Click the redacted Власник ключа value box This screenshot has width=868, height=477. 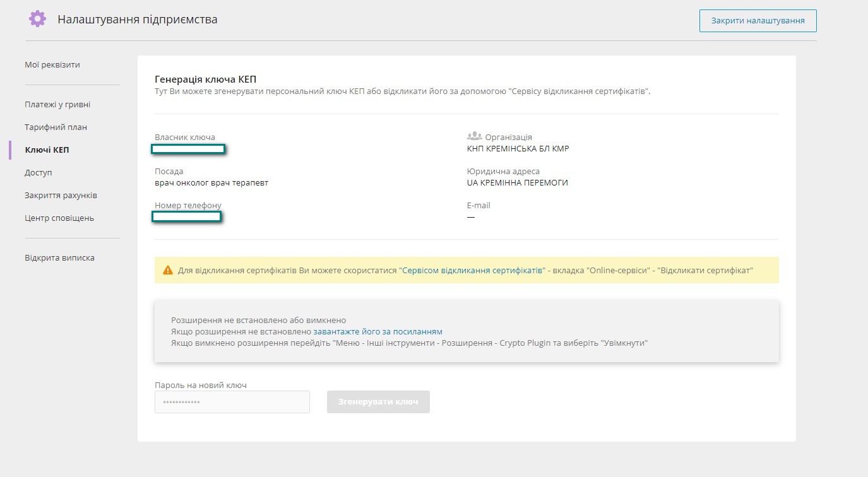tap(188, 149)
